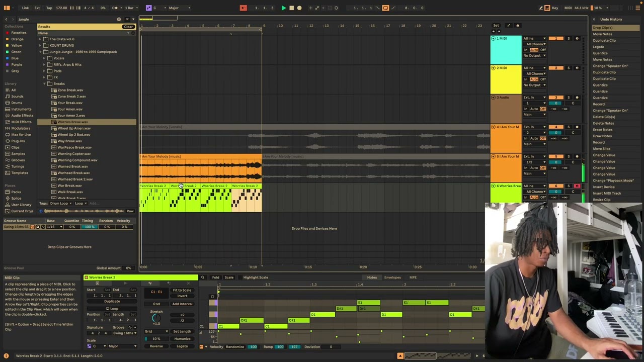Fold track 4 I Am Your Melody
Image resolution: width=644 pixels, height=362 pixels.
tap(493, 127)
